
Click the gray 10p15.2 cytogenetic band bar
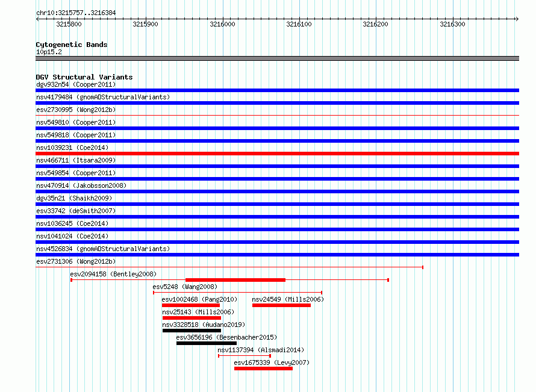(x=277, y=58)
